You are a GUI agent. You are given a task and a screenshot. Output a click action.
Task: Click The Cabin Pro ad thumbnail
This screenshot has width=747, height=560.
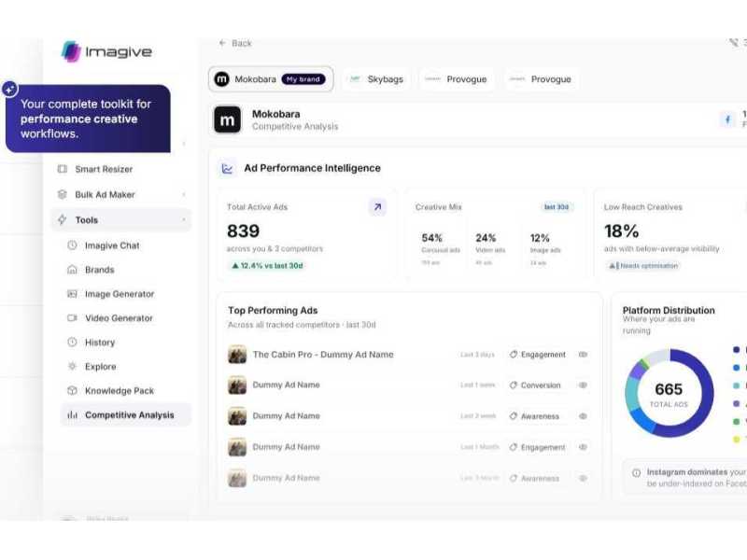click(x=237, y=355)
